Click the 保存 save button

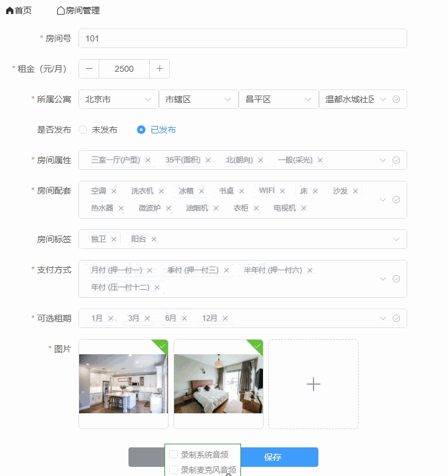tap(279, 457)
